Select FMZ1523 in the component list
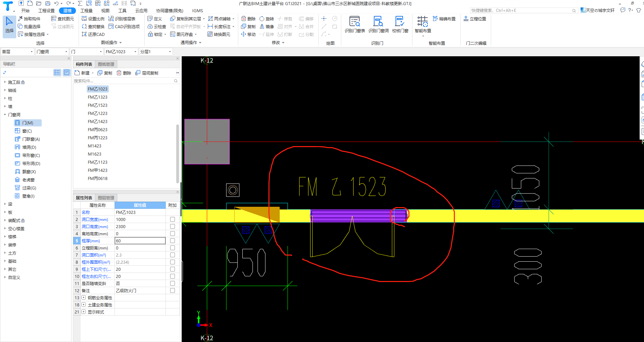644x342 pixels. pyautogui.click(x=98, y=105)
